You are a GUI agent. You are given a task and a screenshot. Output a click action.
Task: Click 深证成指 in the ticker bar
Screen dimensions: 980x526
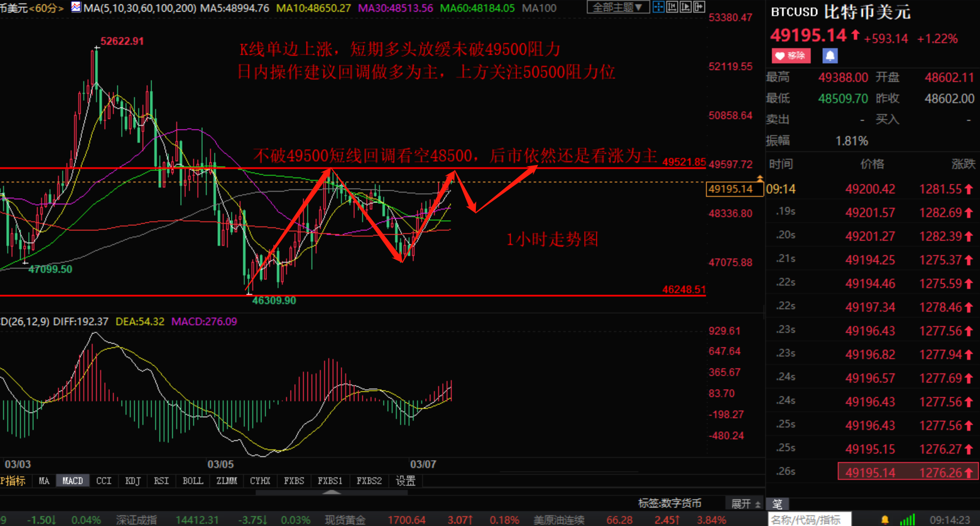tap(136, 520)
